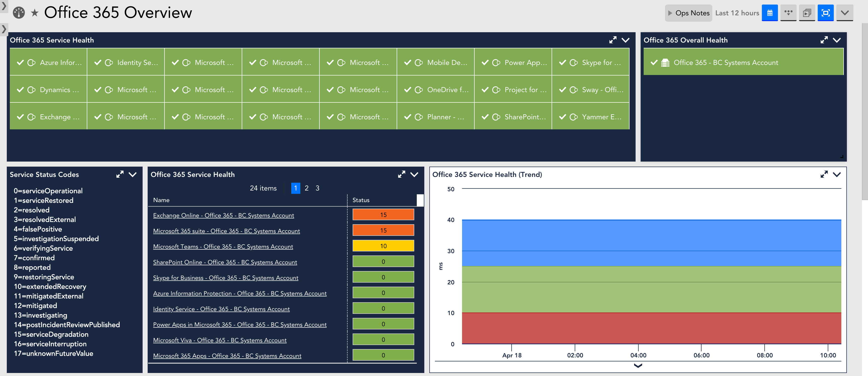The width and height of the screenshot is (868, 376).
Task: Open Exchange Online - Office 365 link
Action: coord(223,215)
